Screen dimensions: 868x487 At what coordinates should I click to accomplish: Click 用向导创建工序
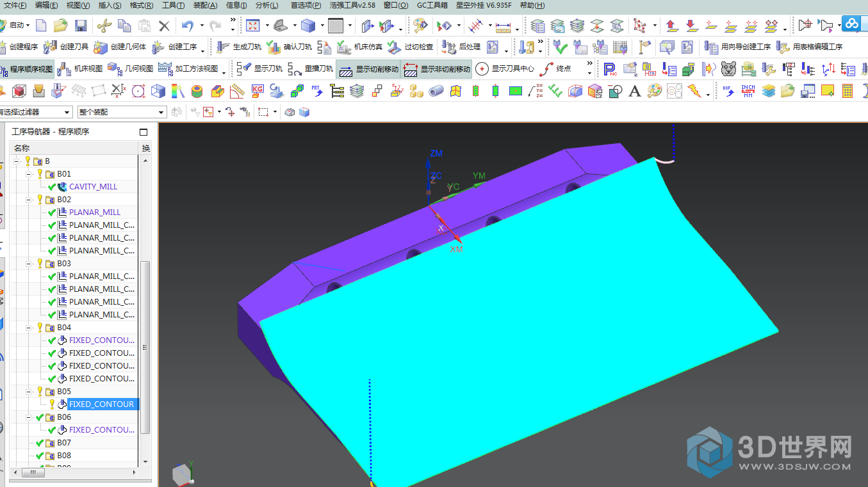737,47
